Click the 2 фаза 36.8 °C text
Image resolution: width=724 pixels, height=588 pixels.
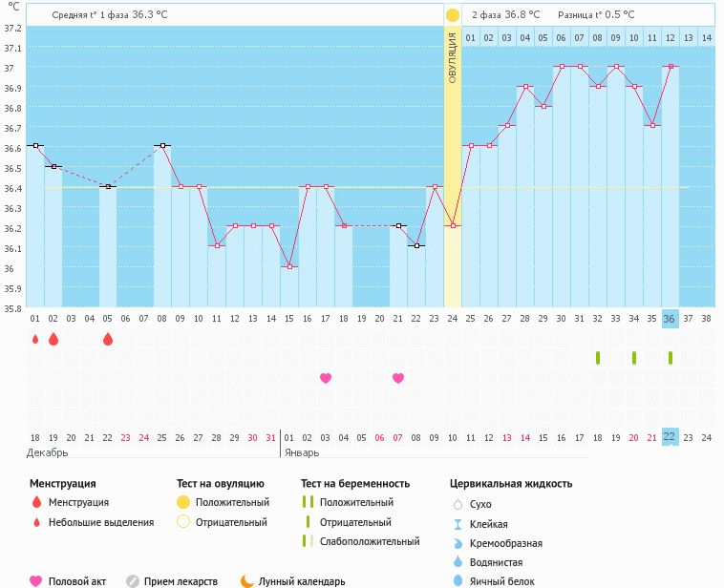coord(505,14)
